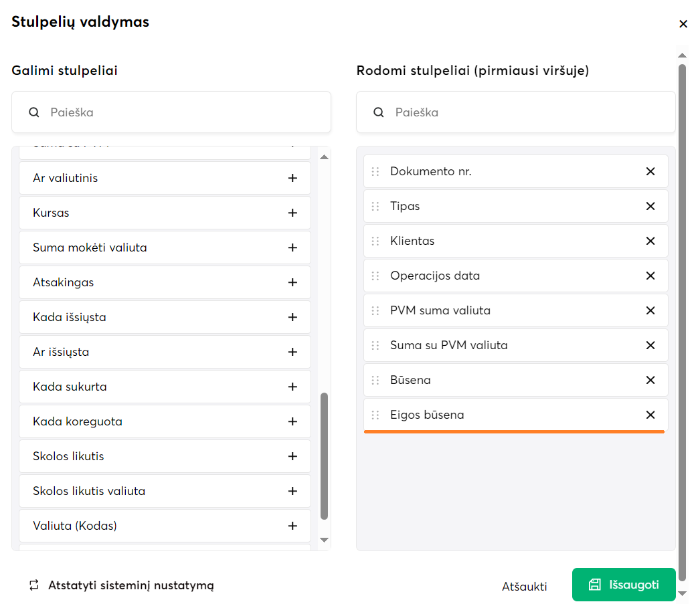
Task: Remove the Eigos būsena column
Action: [x=650, y=415]
